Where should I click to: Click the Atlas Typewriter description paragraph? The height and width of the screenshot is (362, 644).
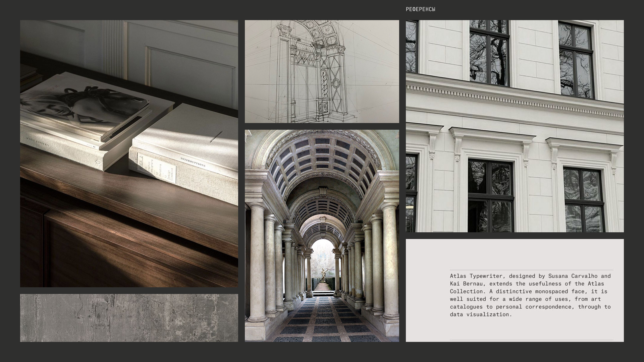[531, 295]
